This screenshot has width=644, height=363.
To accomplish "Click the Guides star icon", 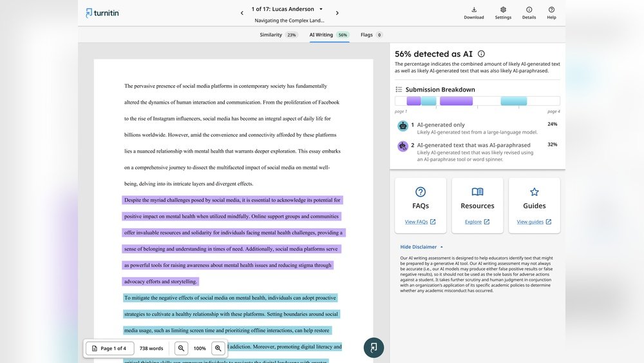I will [x=535, y=191].
